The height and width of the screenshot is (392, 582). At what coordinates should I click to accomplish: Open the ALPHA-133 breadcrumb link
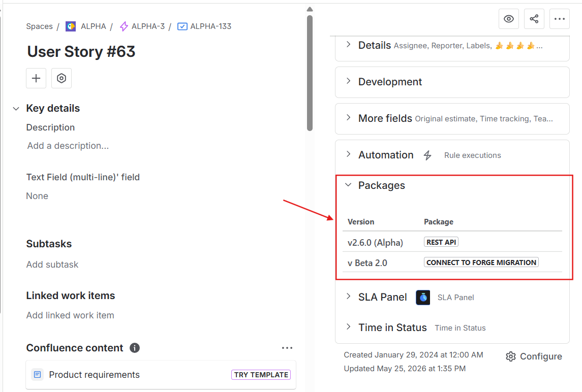click(210, 26)
